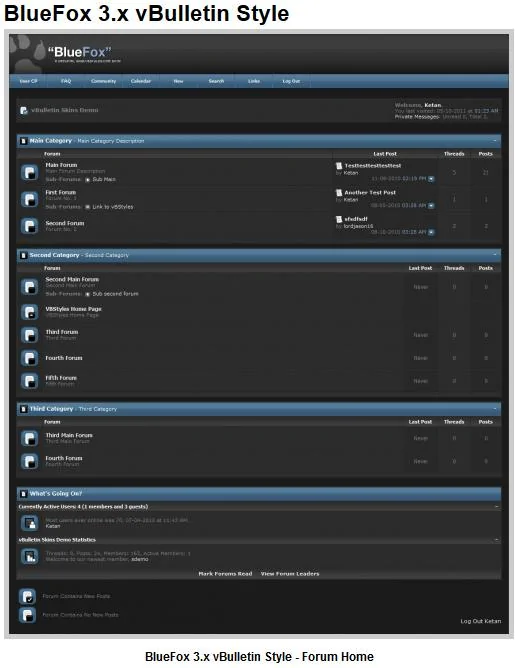Click the post icon beside sfsdfsdf

point(339,219)
